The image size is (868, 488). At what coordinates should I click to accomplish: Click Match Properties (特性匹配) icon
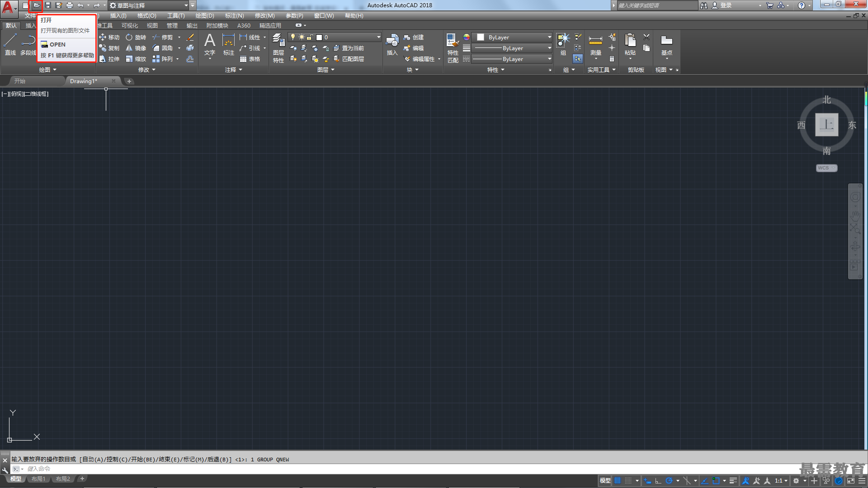(453, 48)
